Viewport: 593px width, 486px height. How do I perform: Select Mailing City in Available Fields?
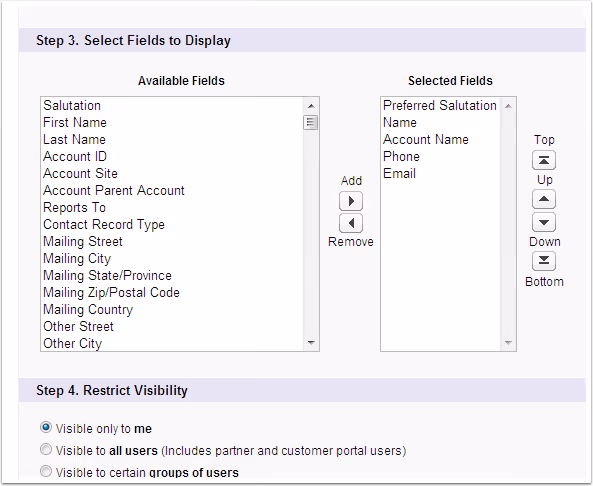[x=172, y=259]
